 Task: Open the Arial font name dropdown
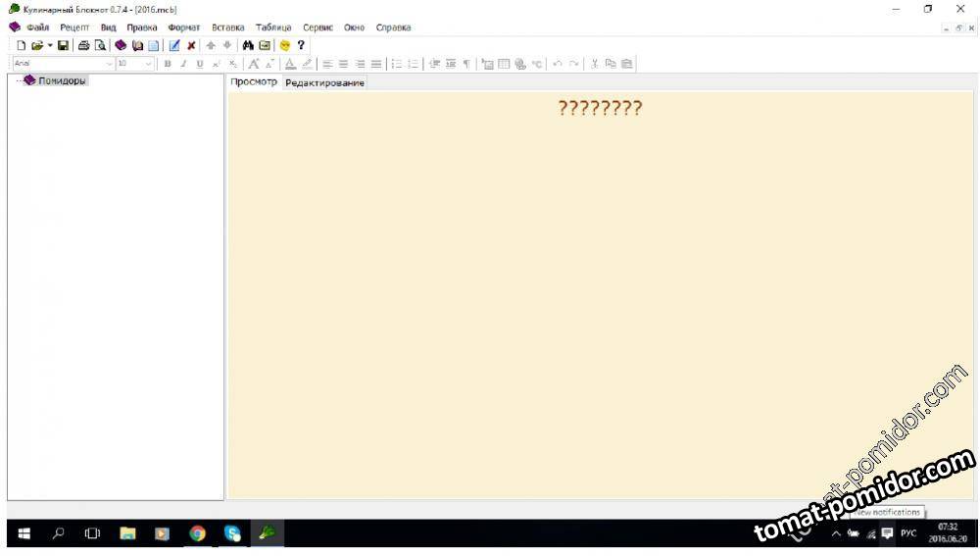click(109, 64)
